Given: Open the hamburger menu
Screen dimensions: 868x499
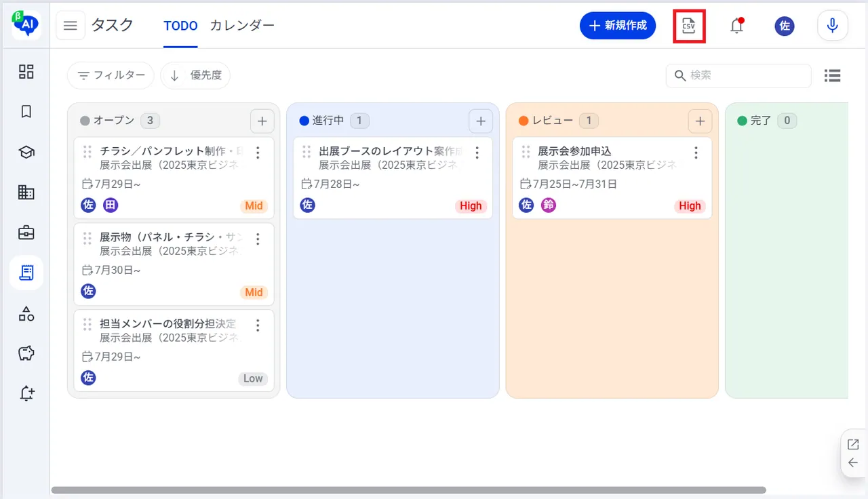Looking at the screenshot, I should (x=71, y=26).
